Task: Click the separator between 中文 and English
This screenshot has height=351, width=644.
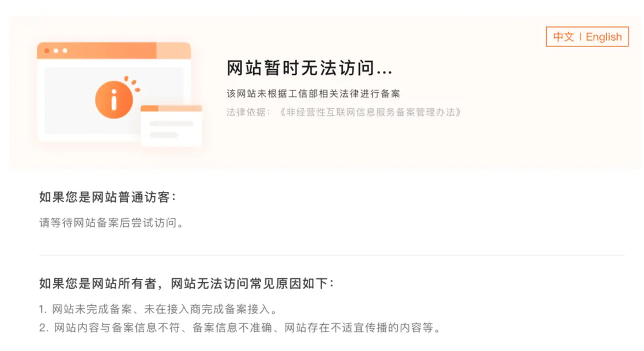Action: tap(580, 37)
